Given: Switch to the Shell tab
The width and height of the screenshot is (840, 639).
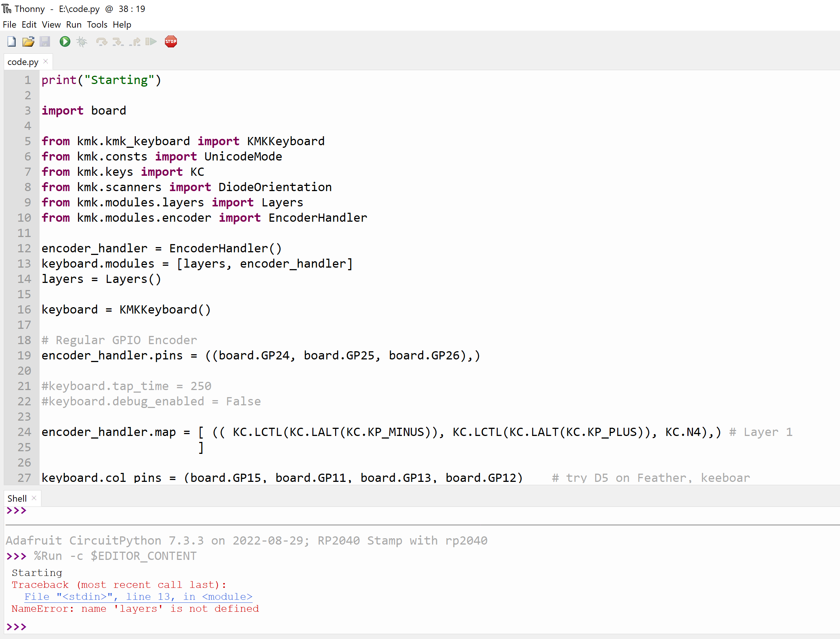Looking at the screenshot, I should [x=17, y=498].
